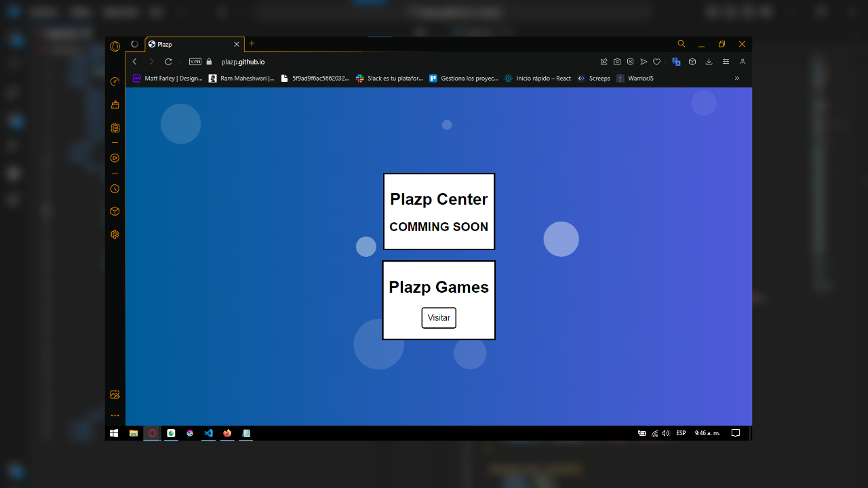Image resolution: width=868 pixels, height=488 pixels.
Task: Open Slack es tu plataforma bookmark
Action: [390, 78]
